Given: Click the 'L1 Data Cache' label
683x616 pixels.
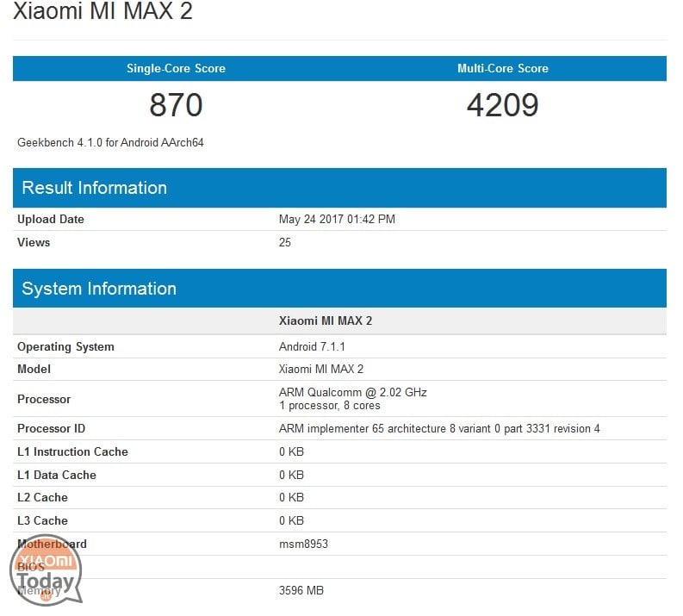Looking at the screenshot, I should (57, 475).
